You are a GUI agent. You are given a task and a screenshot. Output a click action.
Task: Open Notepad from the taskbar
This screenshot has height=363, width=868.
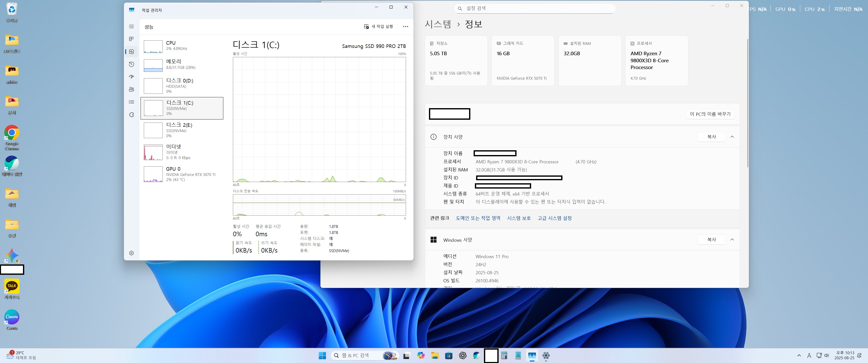(518, 356)
